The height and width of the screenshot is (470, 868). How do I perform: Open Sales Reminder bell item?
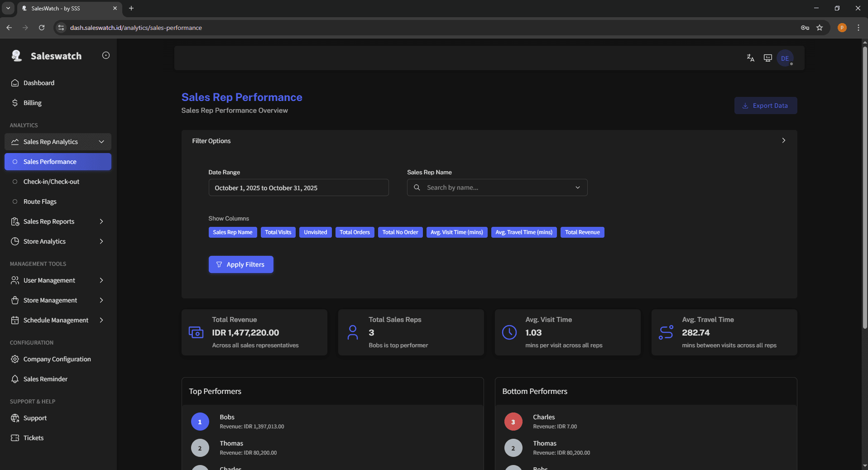45,379
